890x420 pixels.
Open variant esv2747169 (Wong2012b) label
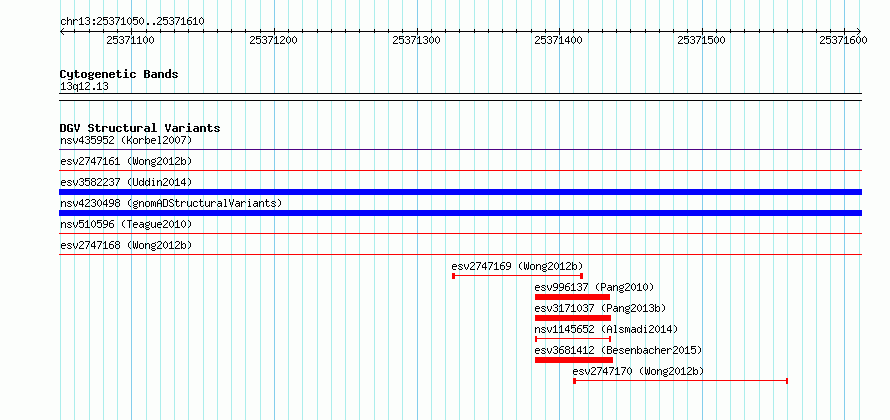[517, 266]
